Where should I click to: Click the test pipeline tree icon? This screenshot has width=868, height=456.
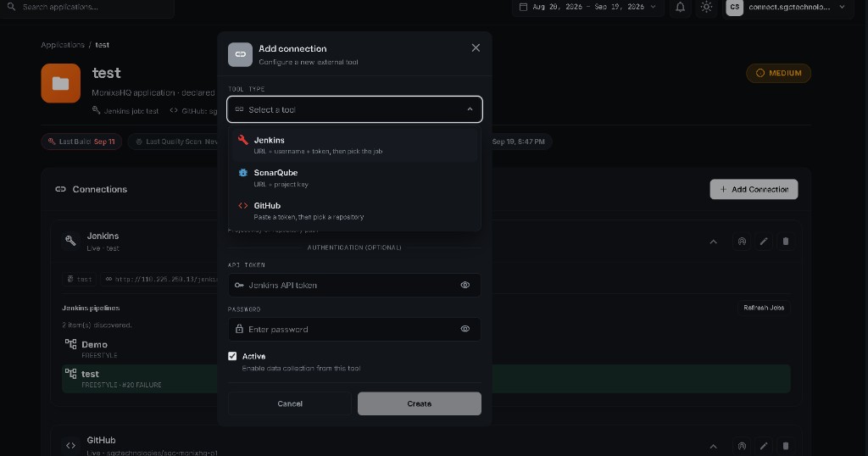coord(71,374)
